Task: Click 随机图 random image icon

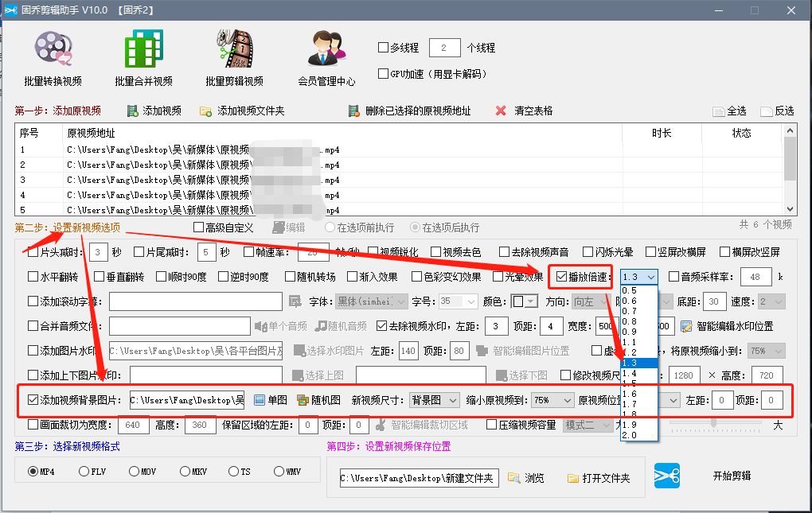Action: [x=303, y=400]
